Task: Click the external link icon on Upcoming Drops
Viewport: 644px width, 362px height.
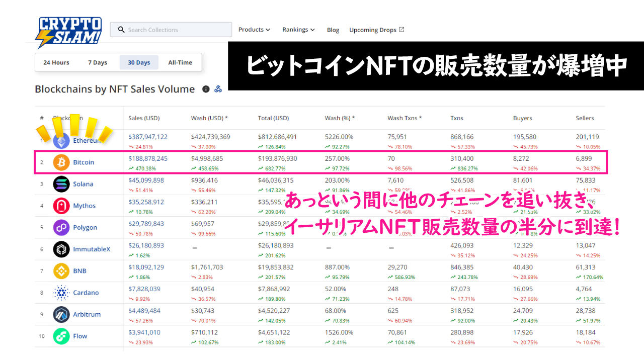Action: [x=401, y=30]
